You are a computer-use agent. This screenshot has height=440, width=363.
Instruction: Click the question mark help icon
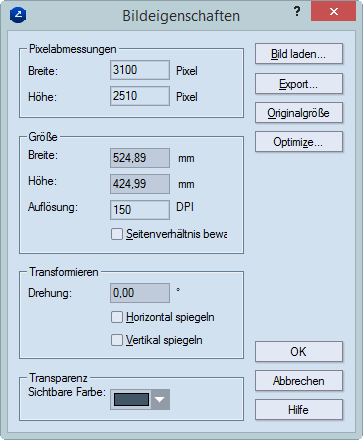click(x=297, y=12)
